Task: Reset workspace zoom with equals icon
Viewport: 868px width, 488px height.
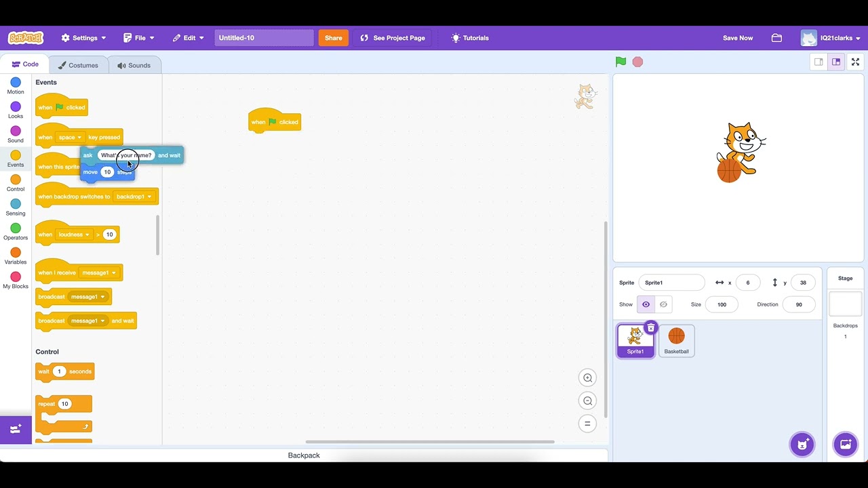Action: point(588,424)
